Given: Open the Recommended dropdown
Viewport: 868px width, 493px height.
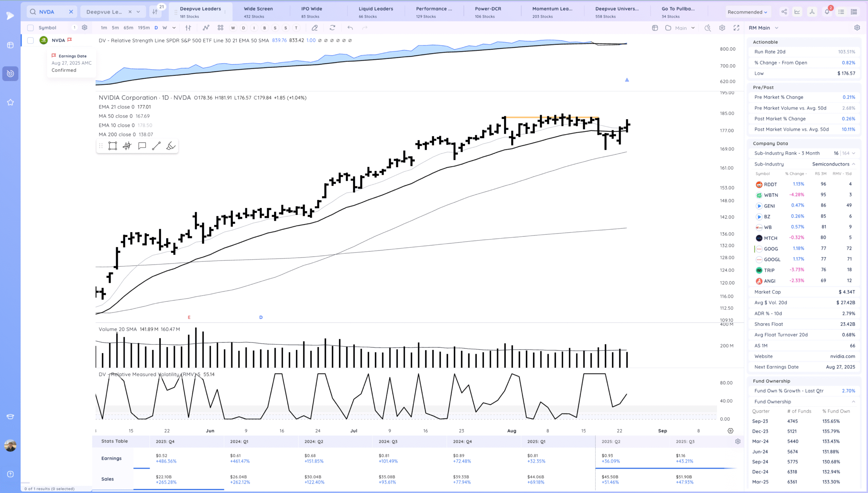Looking at the screenshot, I should pyautogui.click(x=747, y=12).
